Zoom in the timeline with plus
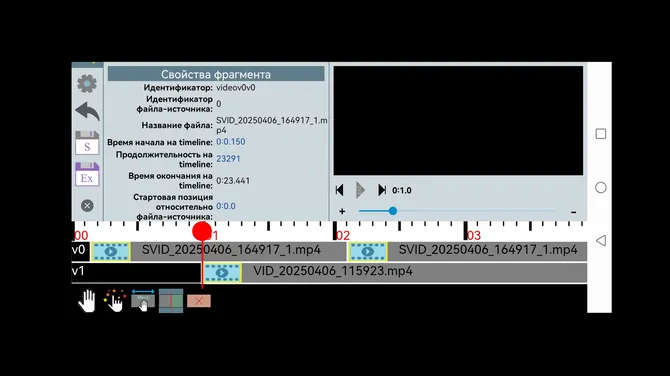This screenshot has width=670, height=376. (342, 211)
